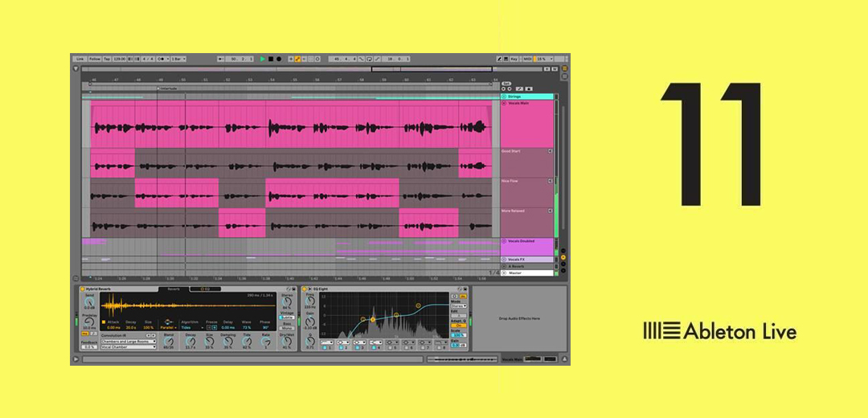The width and height of the screenshot is (868, 418).
Task: Toggle the Info View triangle at bottom left
Action: tap(76, 359)
